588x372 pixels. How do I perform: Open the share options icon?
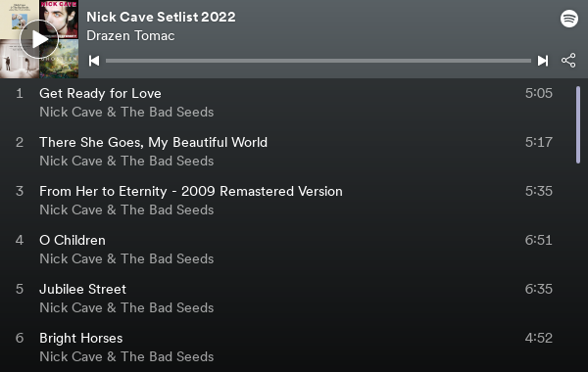[568, 61]
